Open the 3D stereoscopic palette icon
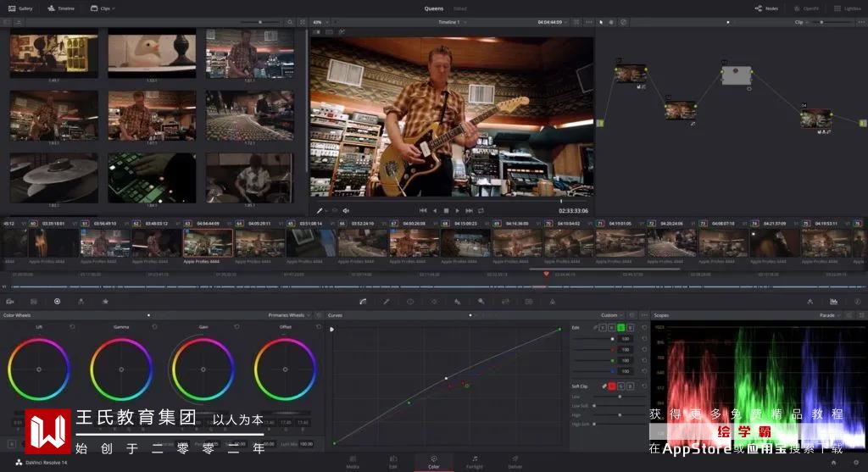The width and height of the screenshot is (868, 472). (x=529, y=302)
